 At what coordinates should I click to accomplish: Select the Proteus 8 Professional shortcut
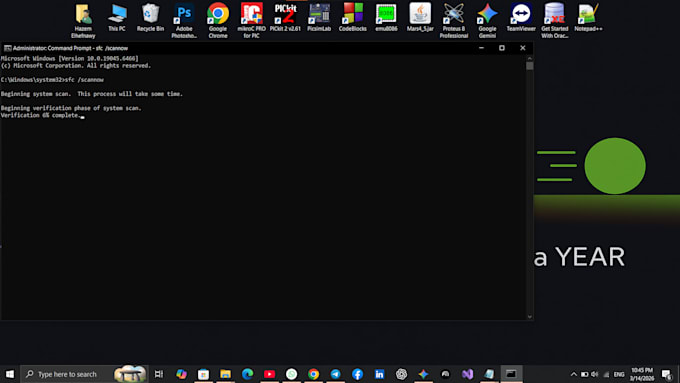point(454,20)
